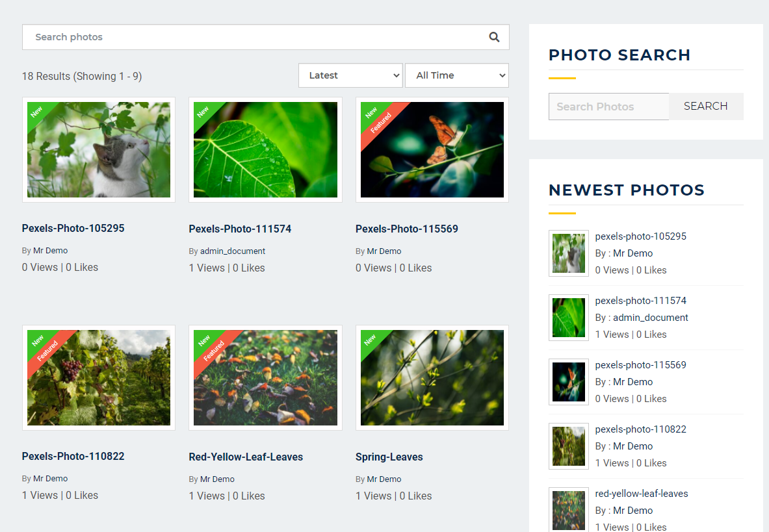
Task: Open the Spring-Leaves photo thumbnail
Action: point(432,377)
